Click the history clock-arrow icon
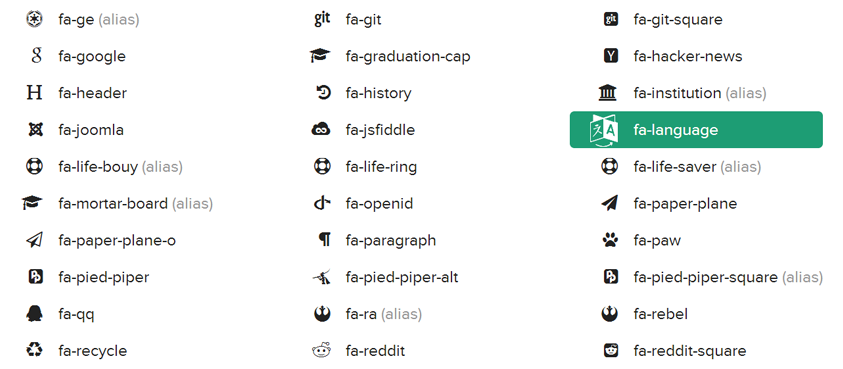The height and width of the screenshot is (369, 843). click(x=323, y=93)
